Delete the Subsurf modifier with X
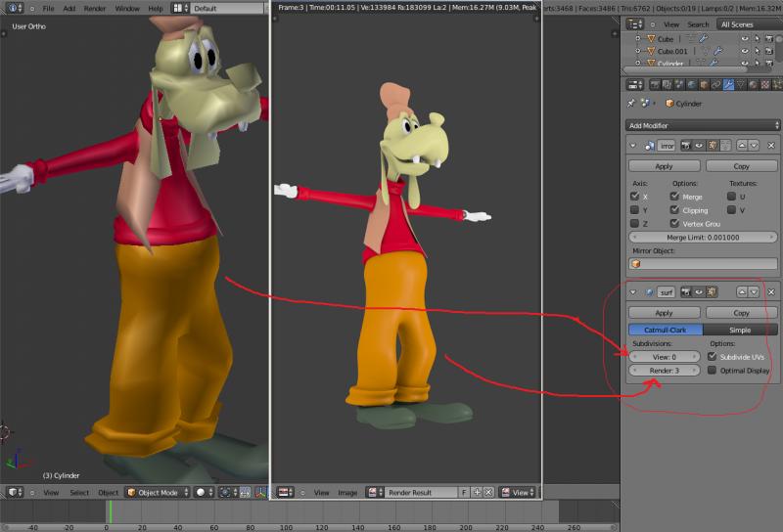This screenshot has width=783, height=532. (x=771, y=292)
